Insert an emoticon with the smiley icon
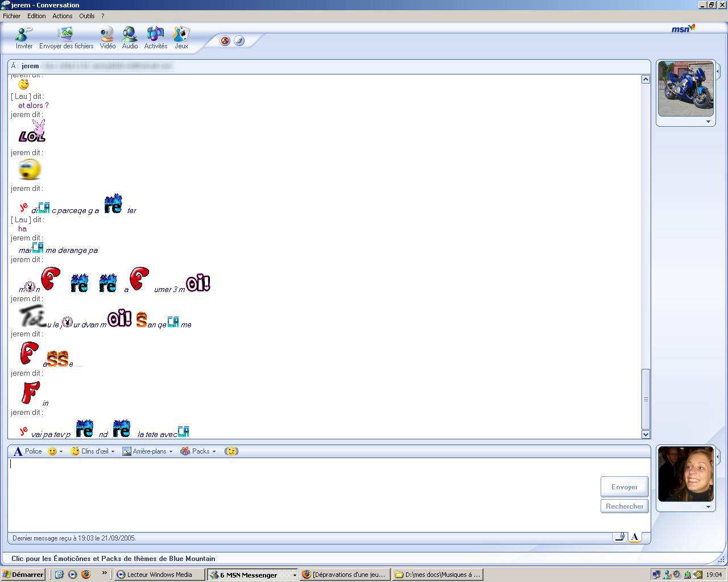Image resolution: width=728 pixels, height=582 pixels. click(x=52, y=451)
